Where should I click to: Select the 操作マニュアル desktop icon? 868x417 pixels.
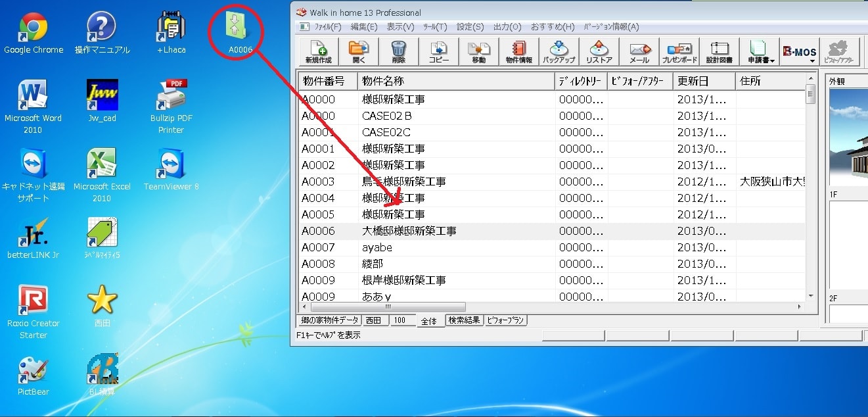(x=102, y=33)
